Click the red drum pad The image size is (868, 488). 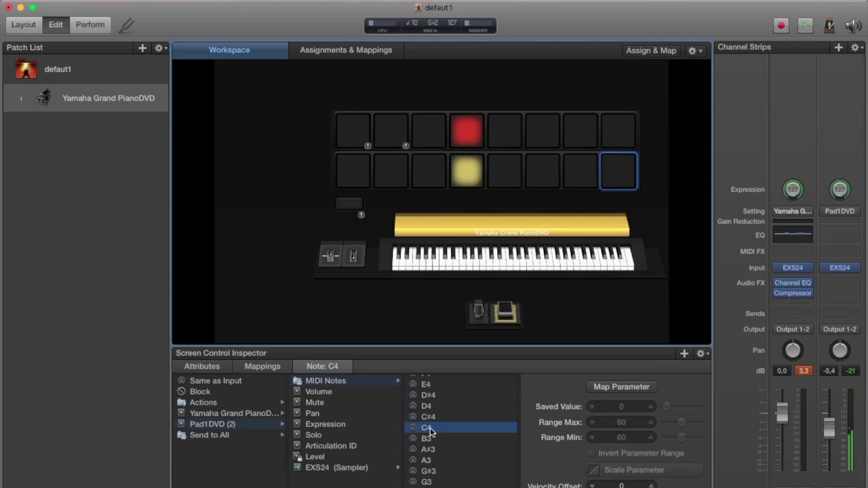point(467,131)
